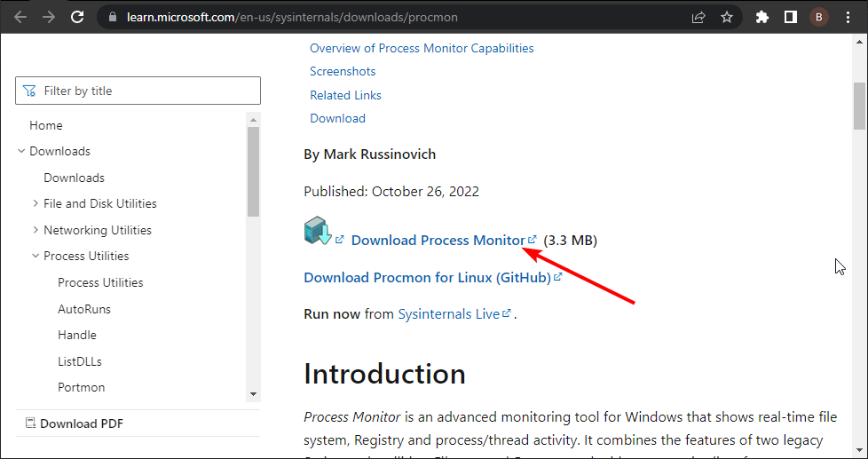
Task: Expand Networking Utilities section
Action: 36,230
